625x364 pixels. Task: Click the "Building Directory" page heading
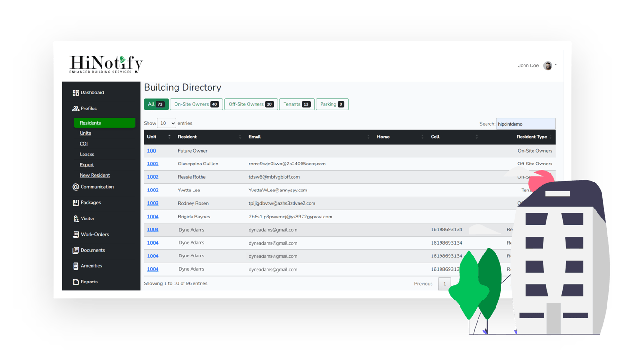183,88
